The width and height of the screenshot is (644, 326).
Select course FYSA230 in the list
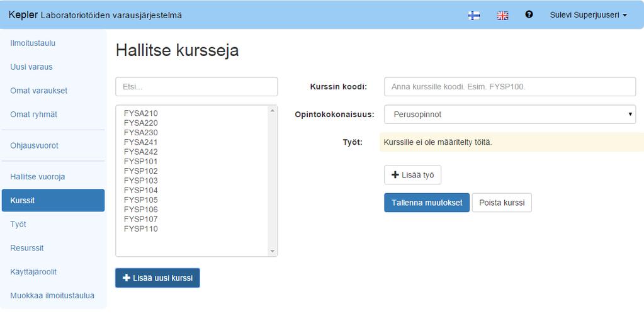141,133
